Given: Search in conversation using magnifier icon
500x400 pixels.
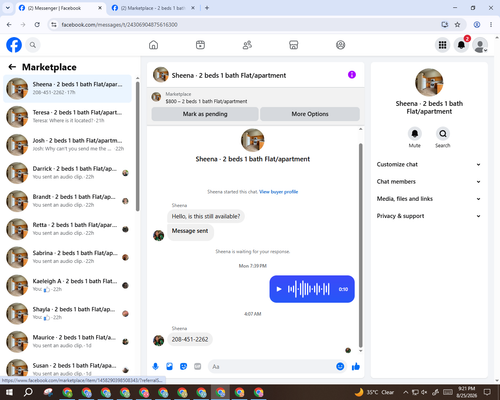Looking at the screenshot, I should [443, 134].
